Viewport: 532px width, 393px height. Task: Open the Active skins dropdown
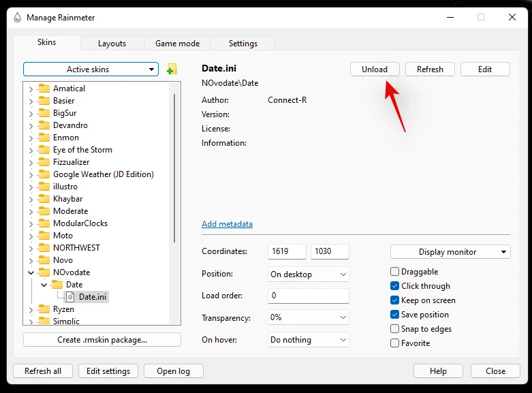[91, 69]
